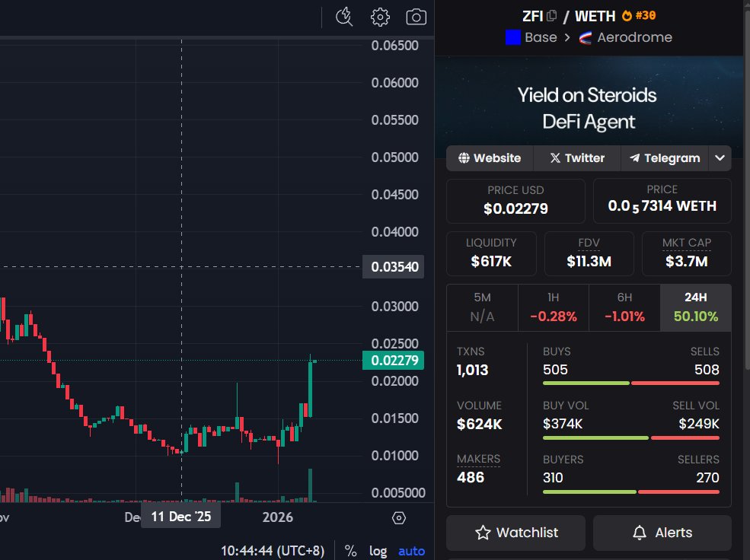The height and width of the screenshot is (560, 750).
Task: Click the WETH quote token symbol
Action: click(595, 16)
